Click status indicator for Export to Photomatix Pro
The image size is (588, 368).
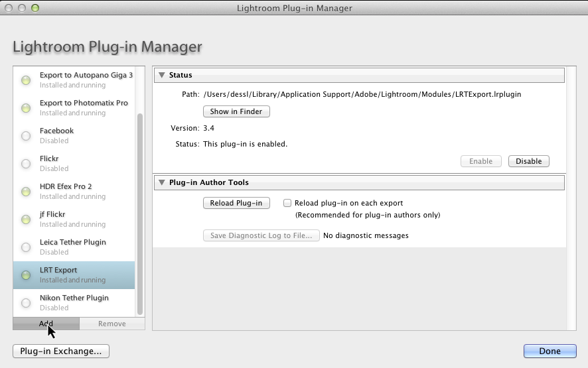[26, 108]
